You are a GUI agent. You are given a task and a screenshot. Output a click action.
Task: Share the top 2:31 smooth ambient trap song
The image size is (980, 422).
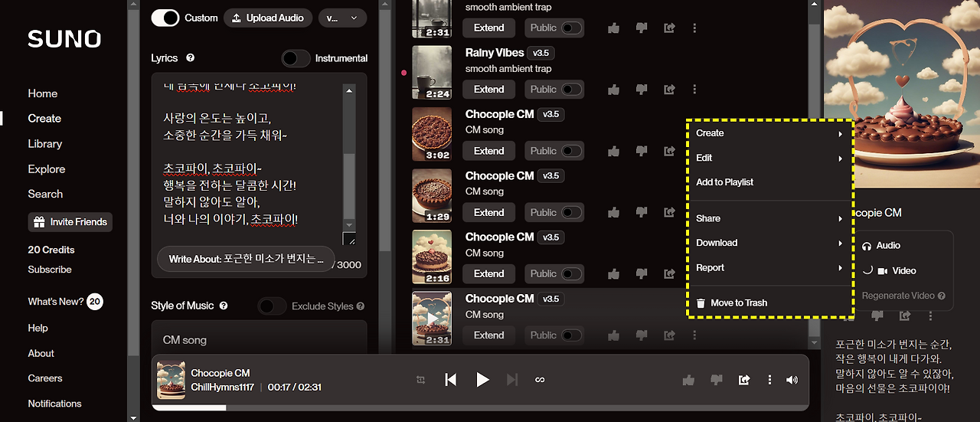pos(669,28)
